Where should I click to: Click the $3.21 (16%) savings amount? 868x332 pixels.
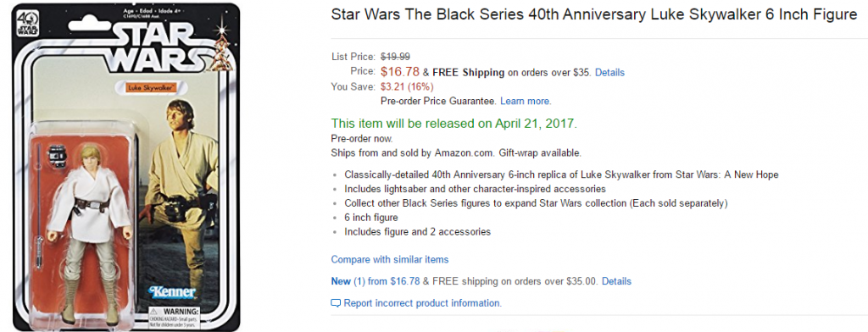[x=408, y=86]
